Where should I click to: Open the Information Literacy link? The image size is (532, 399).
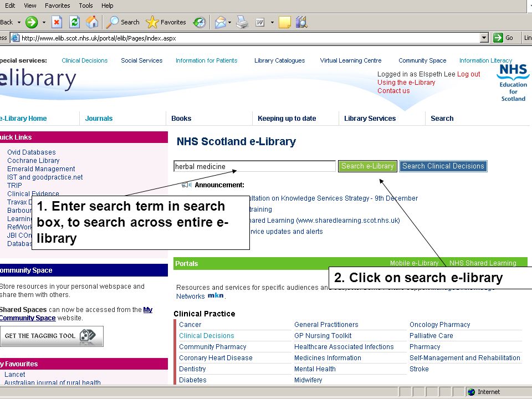pos(485,60)
